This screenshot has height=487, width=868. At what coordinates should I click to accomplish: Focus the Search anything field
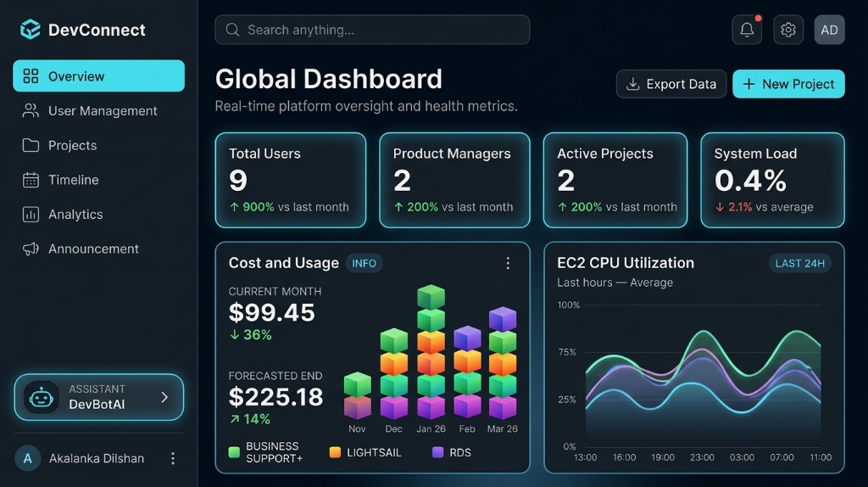(372, 30)
